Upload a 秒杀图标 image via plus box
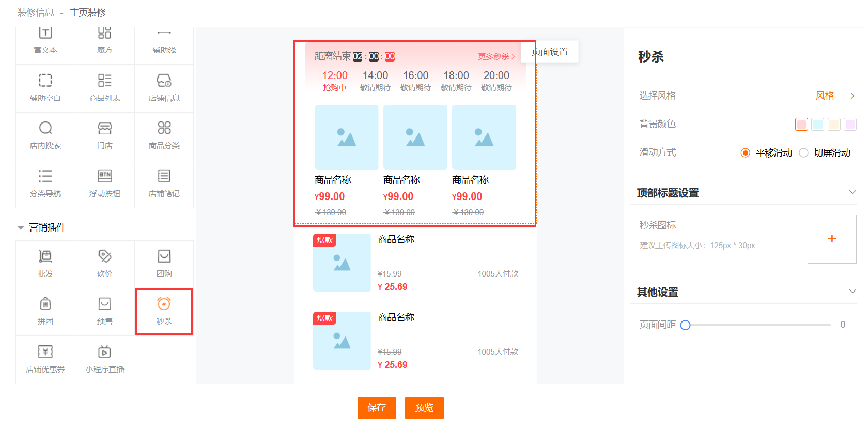Viewport: 868px width, 429px height. pos(832,239)
